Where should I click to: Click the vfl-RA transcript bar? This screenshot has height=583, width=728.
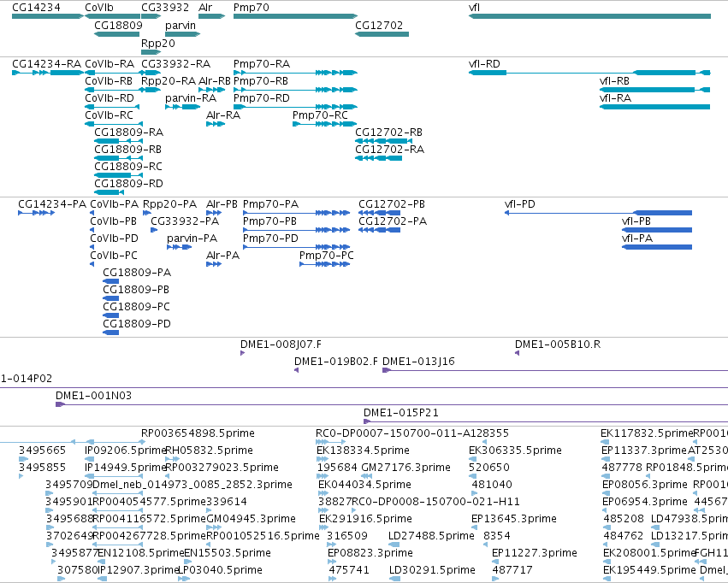pyautogui.click(x=655, y=107)
